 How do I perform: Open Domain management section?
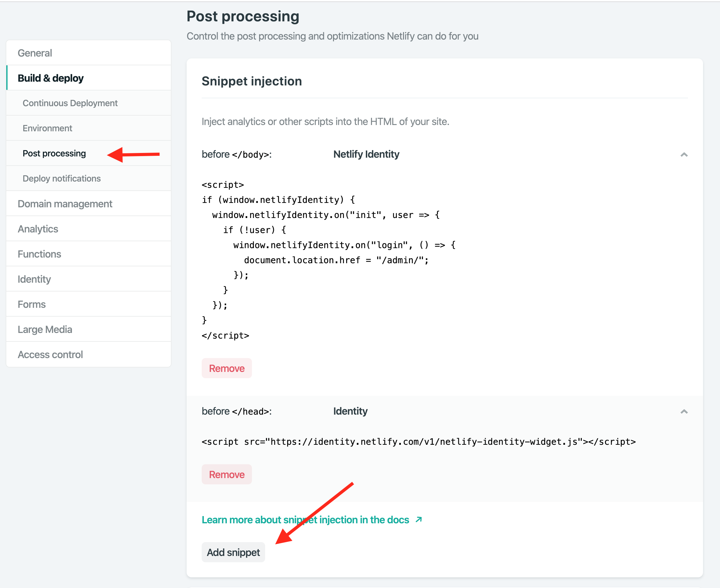pos(88,204)
